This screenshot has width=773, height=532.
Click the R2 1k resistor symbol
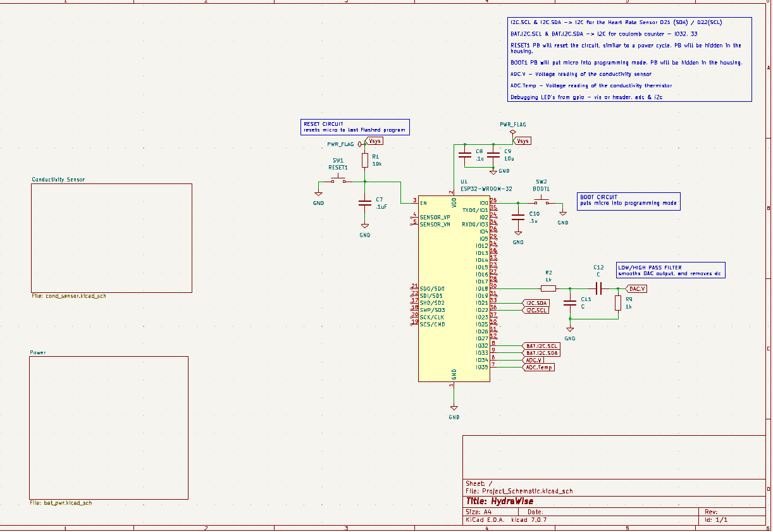click(x=548, y=288)
